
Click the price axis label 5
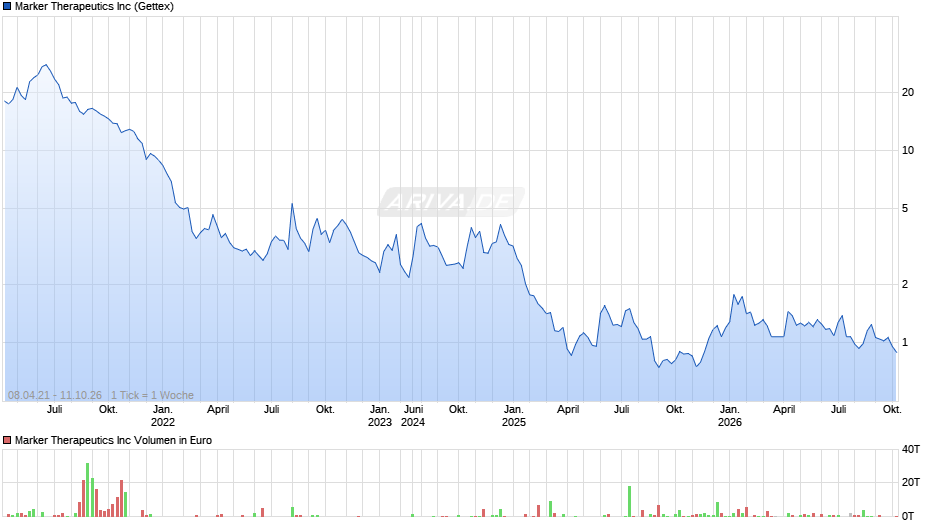click(x=905, y=209)
